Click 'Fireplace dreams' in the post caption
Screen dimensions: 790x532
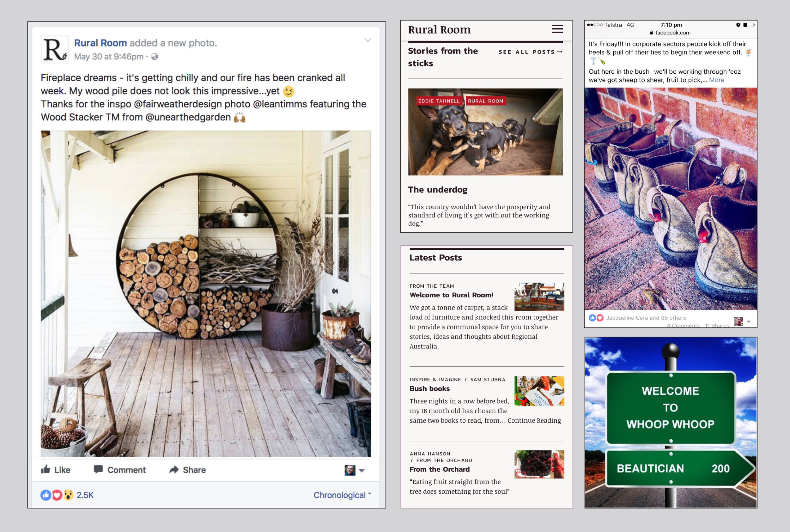(x=79, y=78)
